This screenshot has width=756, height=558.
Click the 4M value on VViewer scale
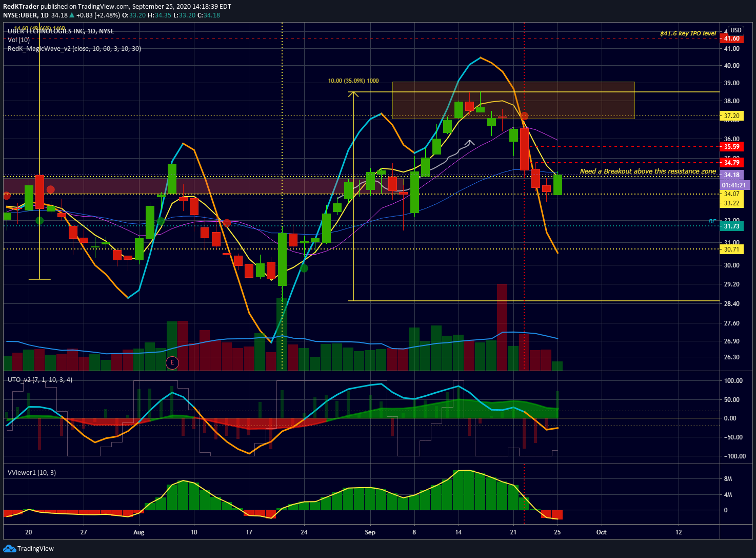728,495
